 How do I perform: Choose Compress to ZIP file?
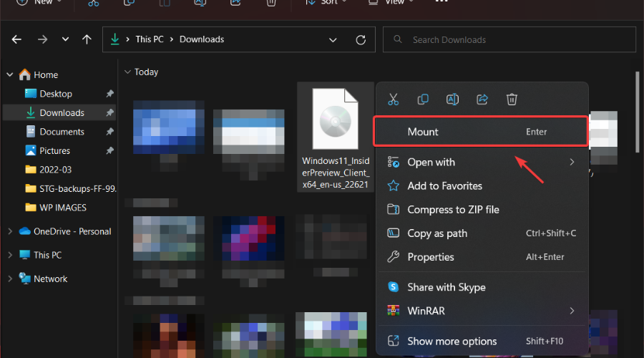point(482,210)
